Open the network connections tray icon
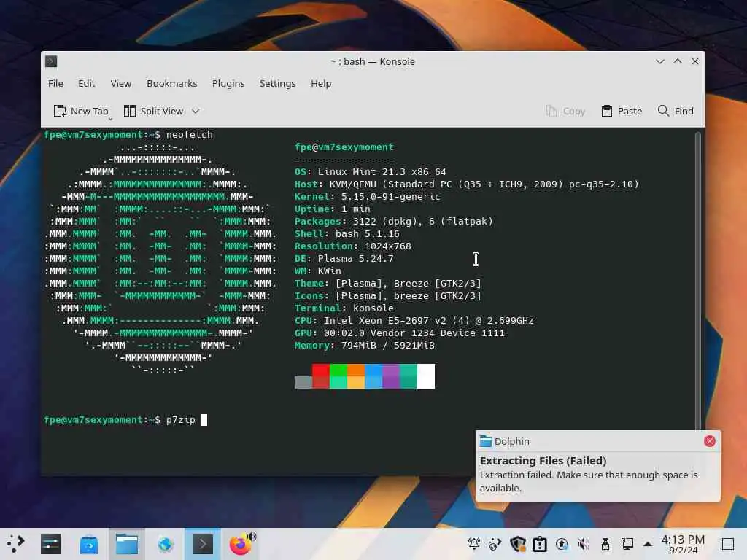Screen dimensions: 747x560 [627, 544]
